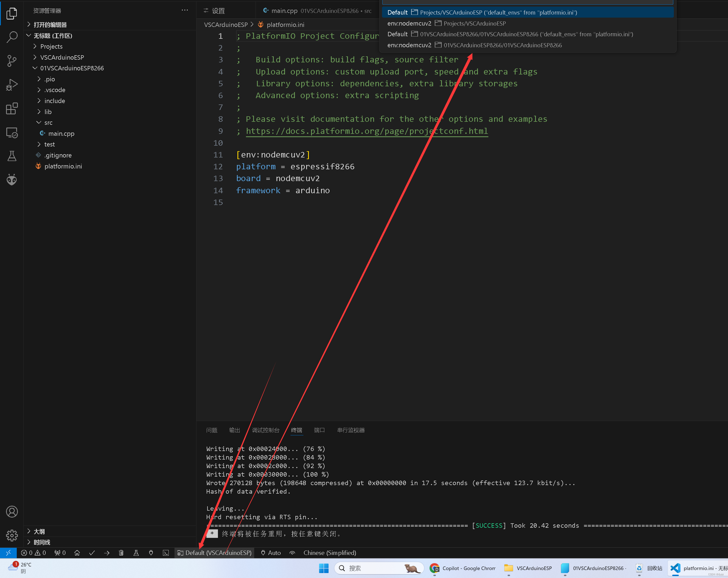Viewport: 728px width, 578px height.
Task: Show errors and warnings count in status bar
Action: point(34,553)
